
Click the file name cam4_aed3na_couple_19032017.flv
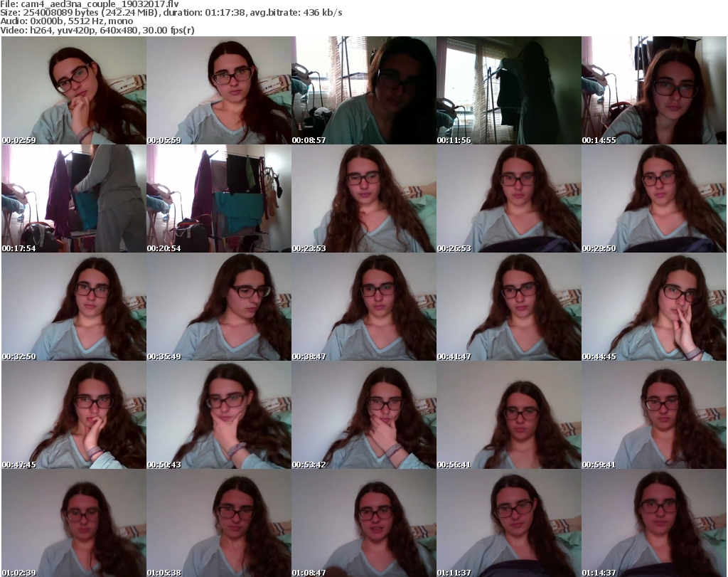100,4
